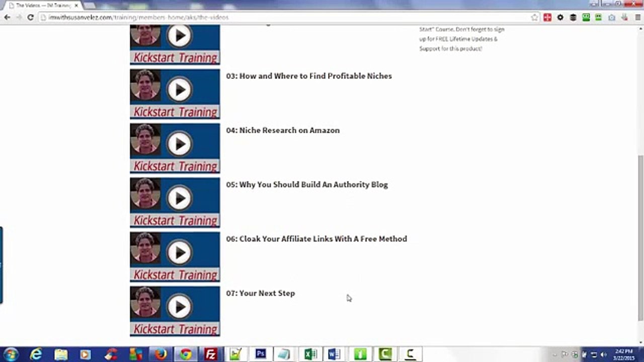Open the white Camtasia recorder icon in taskbar
Viewport: 644px width, 362px height.
[x=410, y=354]
